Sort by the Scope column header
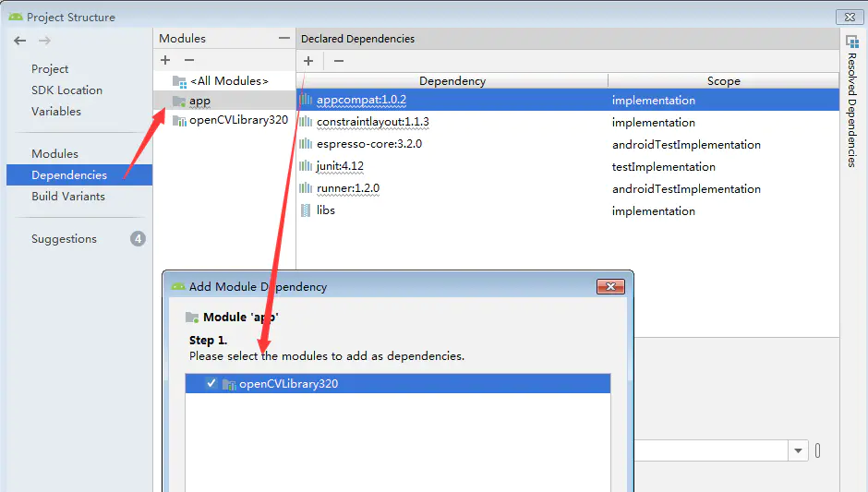Screen dimensions: 868x492 [x=723, y=81]
